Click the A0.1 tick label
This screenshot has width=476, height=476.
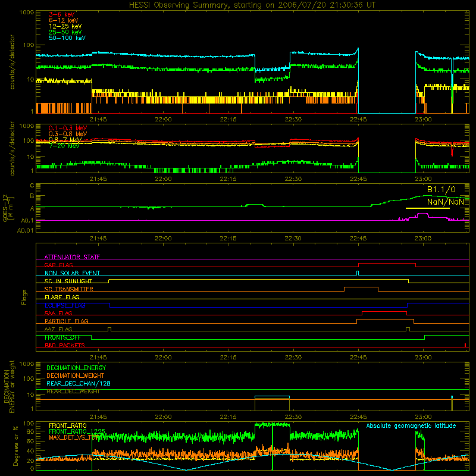pyautogui.click(x=27, y=220)
